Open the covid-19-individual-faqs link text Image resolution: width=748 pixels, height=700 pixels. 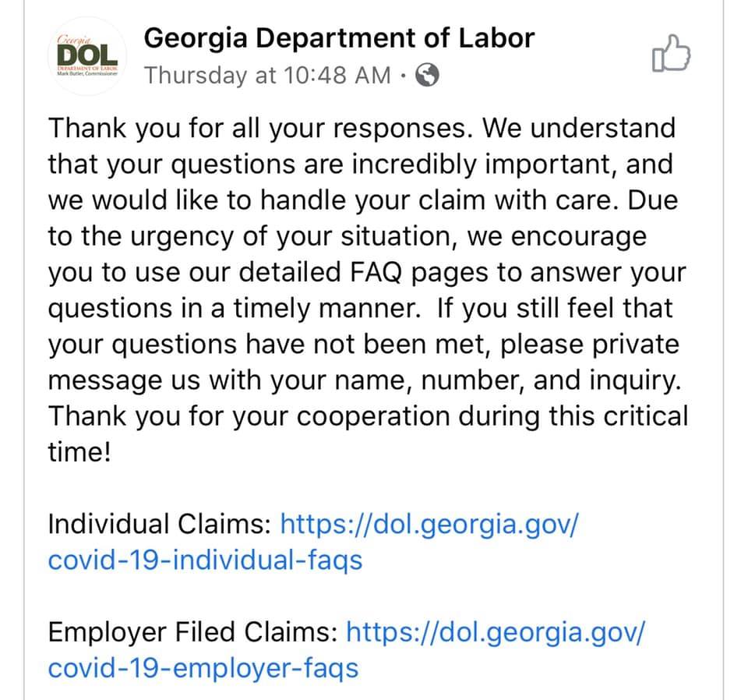[x=205, y=560]
